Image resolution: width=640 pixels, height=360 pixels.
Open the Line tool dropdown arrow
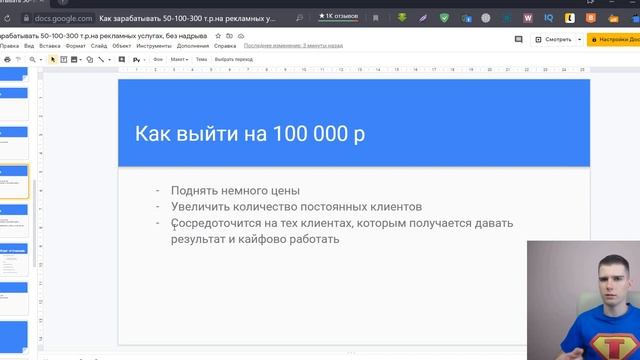pyautogui.click(x=109, y=60)
